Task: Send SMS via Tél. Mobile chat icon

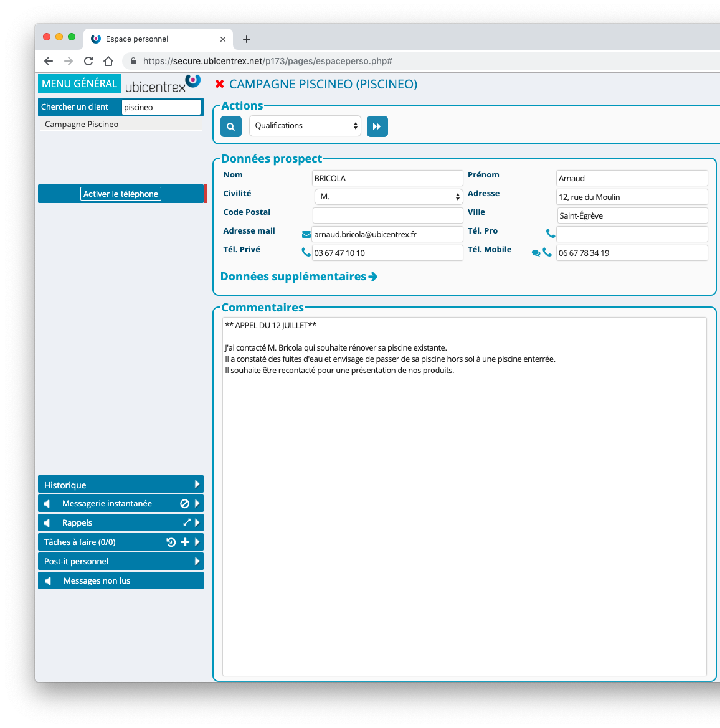Action: tap(536, 253)
